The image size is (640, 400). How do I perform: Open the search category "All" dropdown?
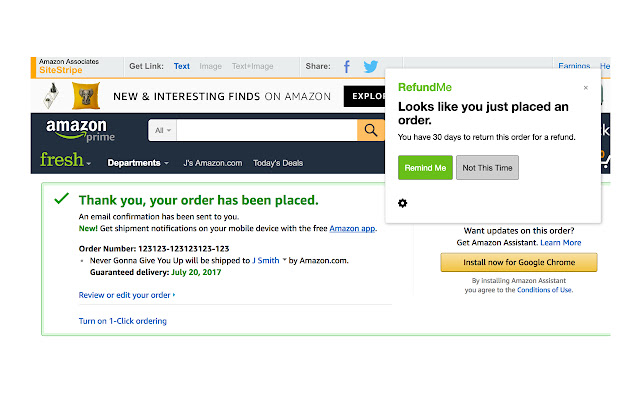163,130
